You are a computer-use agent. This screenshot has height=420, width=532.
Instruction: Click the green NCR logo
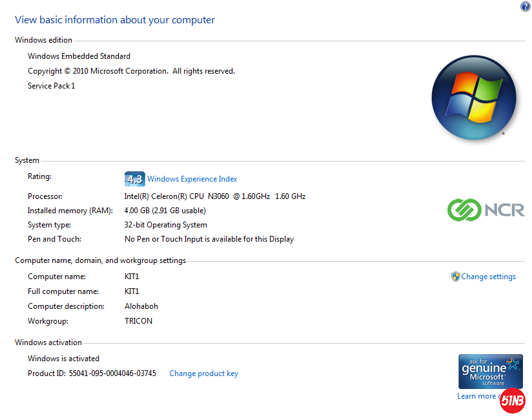(486, 209)
